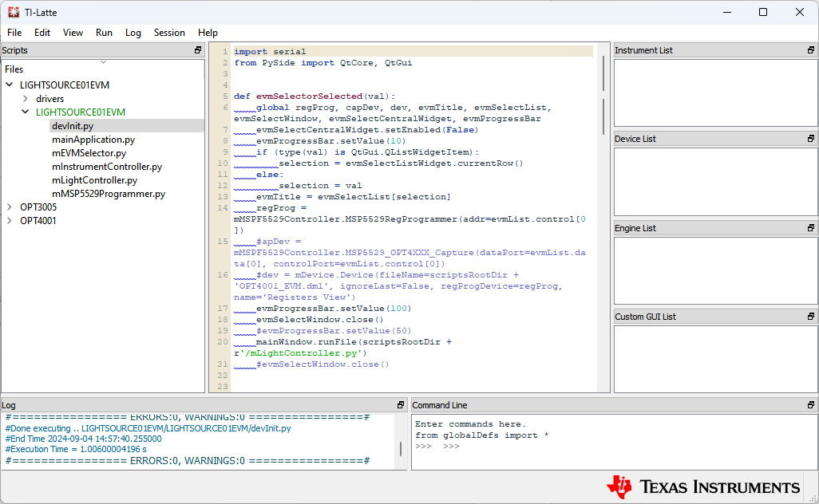Collapse the top LIGHTSOURCE01EVM root folder
This screenshot has height=504, width=819.
pyautogui.click(x=10, y=85)
